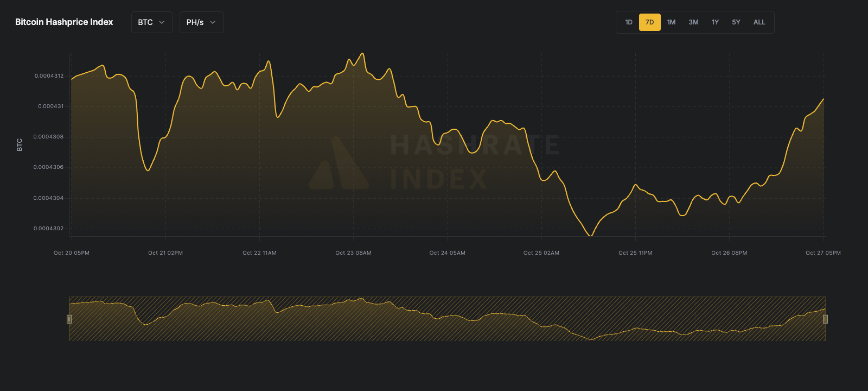The height and width of the screenshot is (391, 868).
Task: Click the Bitcoin Hashprice Index title
Action: coord(64,22)
